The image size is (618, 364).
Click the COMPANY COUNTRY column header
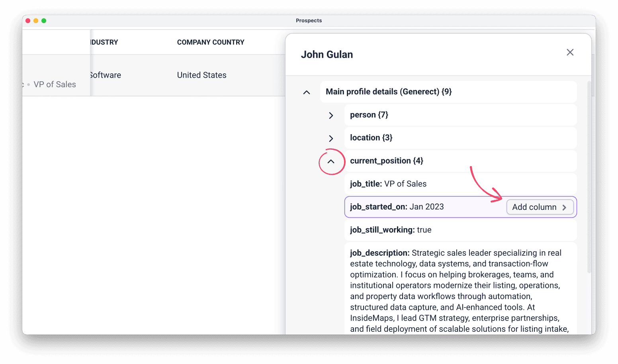click(x=211, y=42)
